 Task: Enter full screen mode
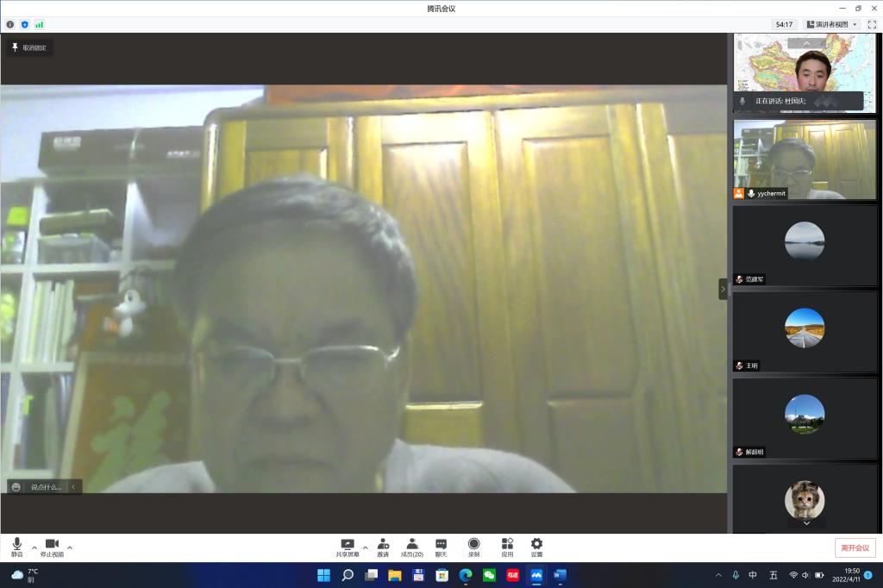coord(871,24)
